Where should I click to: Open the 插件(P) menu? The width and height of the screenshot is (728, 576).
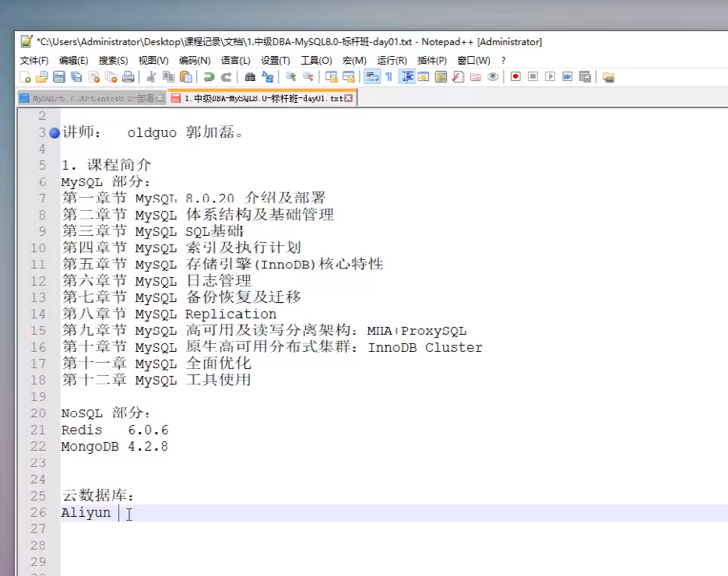(x=432, y=61)
